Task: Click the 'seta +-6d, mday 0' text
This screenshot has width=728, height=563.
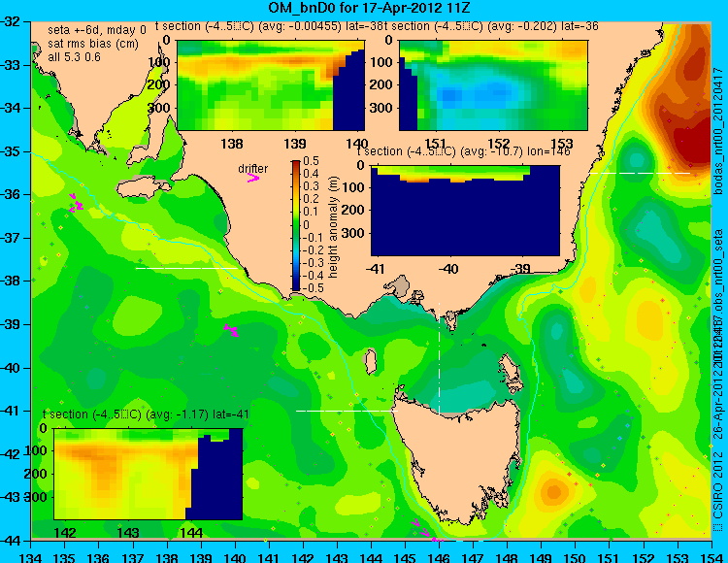Action: point(96,30)
